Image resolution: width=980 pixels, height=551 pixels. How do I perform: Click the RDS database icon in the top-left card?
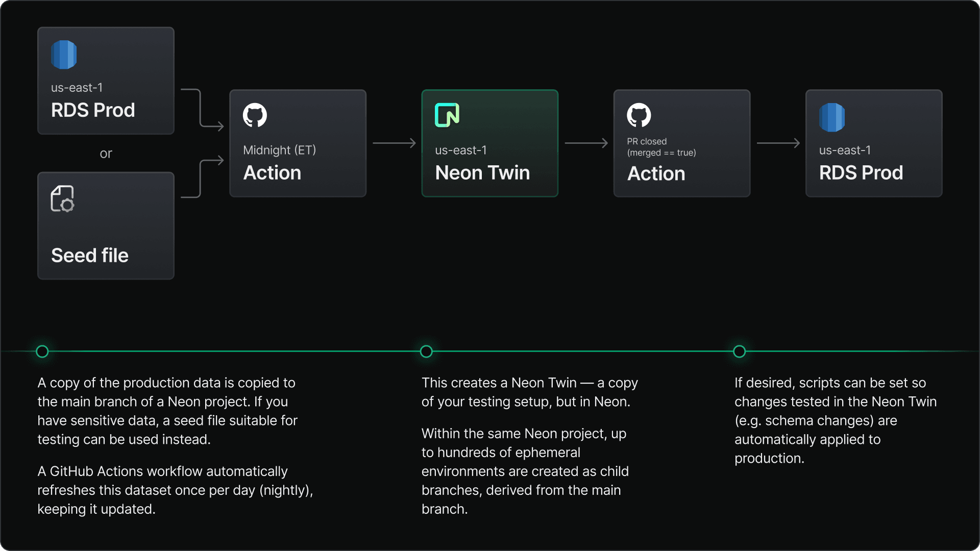pos(64,55)
